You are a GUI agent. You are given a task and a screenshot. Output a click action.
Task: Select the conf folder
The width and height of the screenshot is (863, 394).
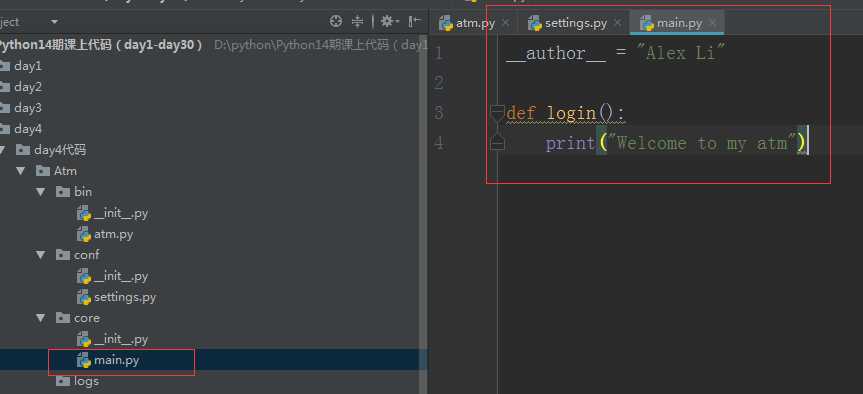pos(86,255)
